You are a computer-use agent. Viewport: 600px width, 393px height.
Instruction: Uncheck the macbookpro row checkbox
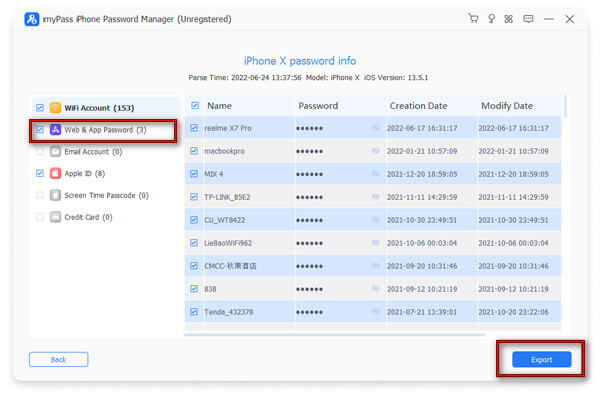(x=194, y=151)
